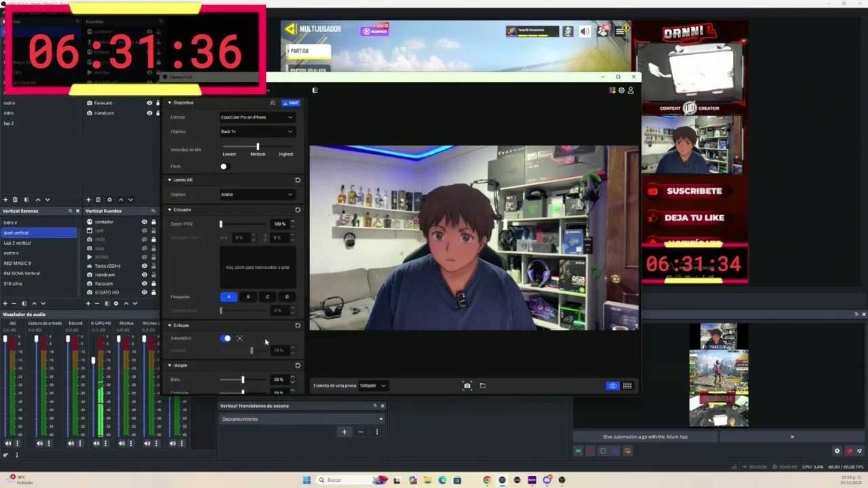Collapse the Imagen section
Viewport: 868px width, 488px height.
(x=170, y=365)
